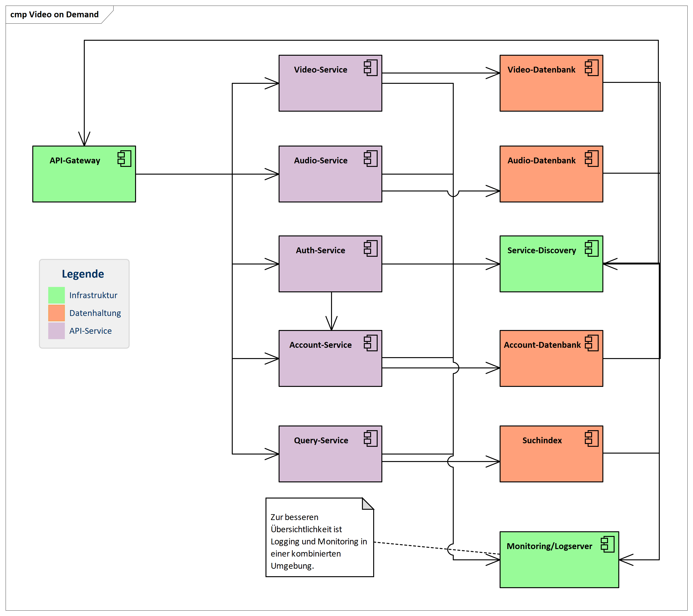Click component icon on Query-Service box
Image resolution: width=693 pixels, height=616 pixels.
point(371,438)
